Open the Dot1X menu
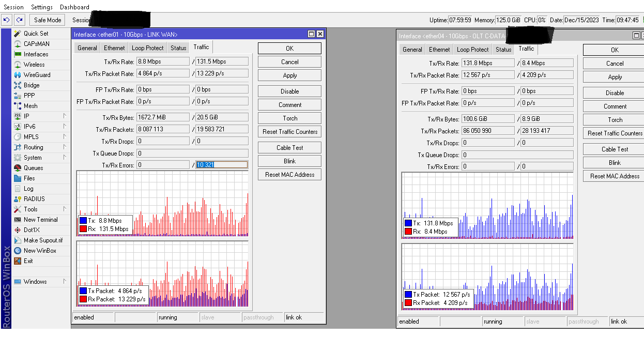This screenshot has width=644, height=337. [32, 230]
